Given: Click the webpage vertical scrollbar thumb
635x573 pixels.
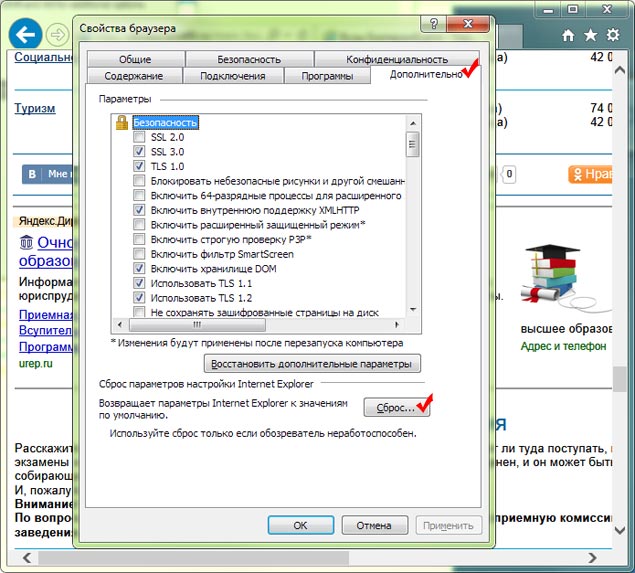Looking at the screenshot, I should [x=620, y=379].
